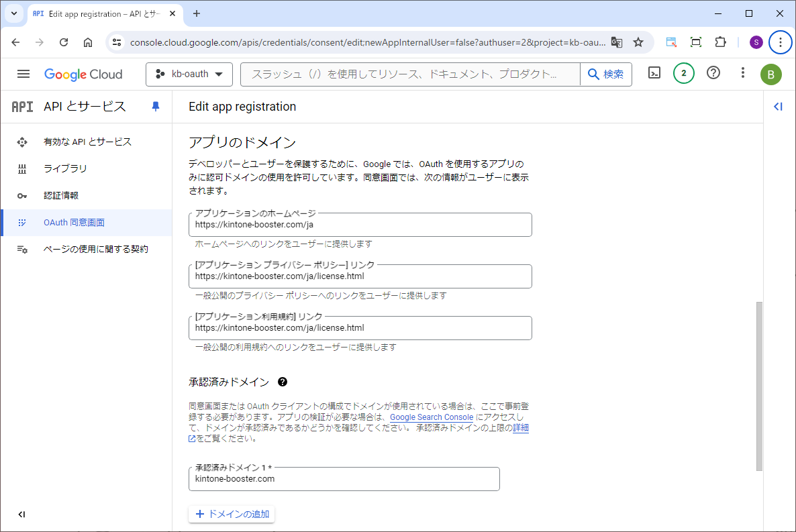Select OAuth 同意画面 in sidebar
The height and width of the screenshot is (532, 796).
click(74, 223)
